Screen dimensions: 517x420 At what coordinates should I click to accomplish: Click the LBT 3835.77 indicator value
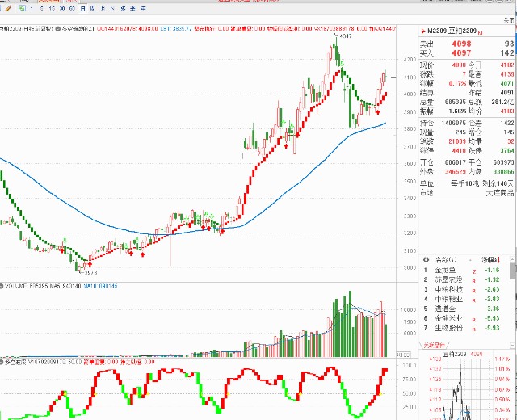pos(176,29)
